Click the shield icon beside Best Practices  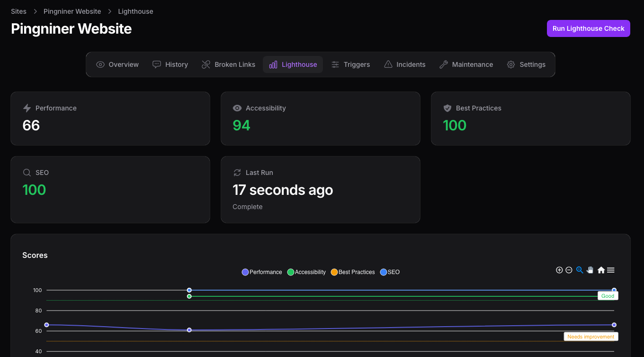point(447,108)
